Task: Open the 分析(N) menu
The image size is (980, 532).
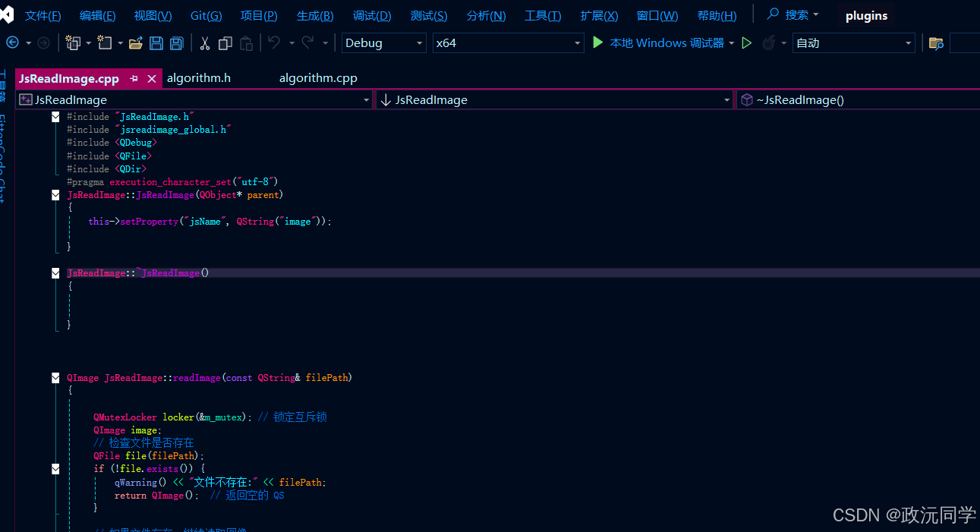Action: [487, 16]
